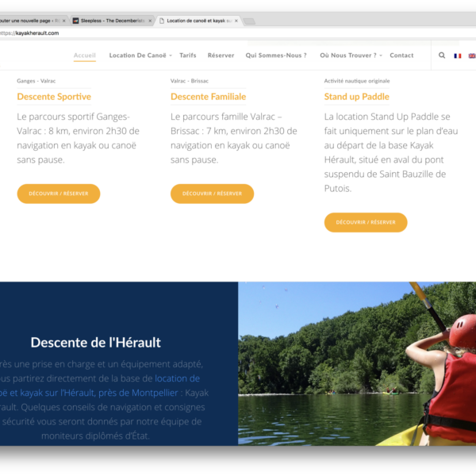Click Découvrir / Réserver under Descente Familiale
The width and height of the screenshot is (476, 476).
coord(212,194)
